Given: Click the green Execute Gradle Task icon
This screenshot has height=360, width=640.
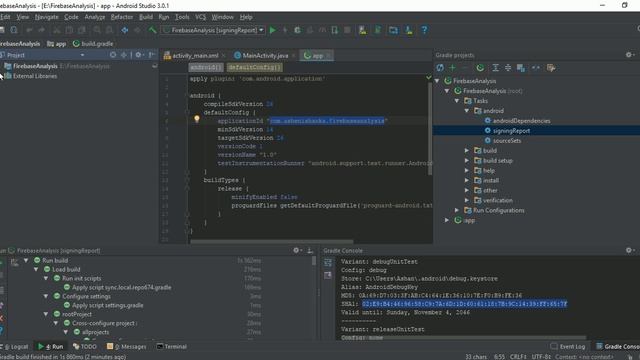Looking at the screenshot, I should tap(480, 68).
